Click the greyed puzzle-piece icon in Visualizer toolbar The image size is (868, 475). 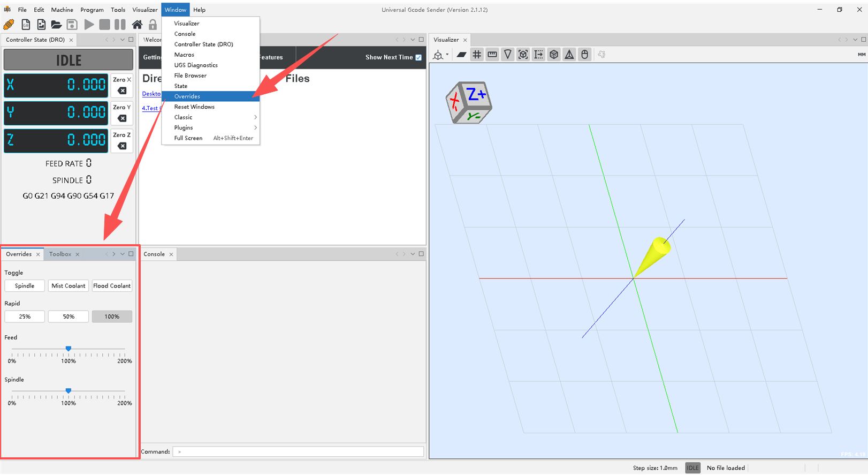point(601,55)
